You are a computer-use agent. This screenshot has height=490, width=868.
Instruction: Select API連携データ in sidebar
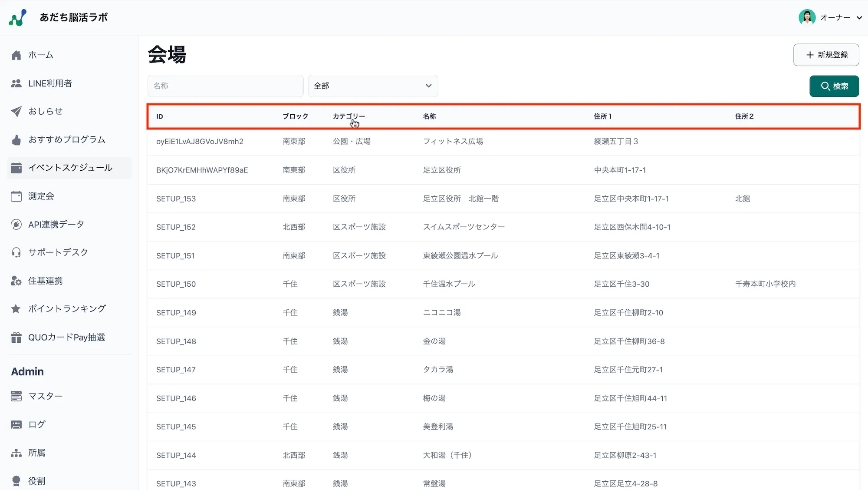pos(56,225)
